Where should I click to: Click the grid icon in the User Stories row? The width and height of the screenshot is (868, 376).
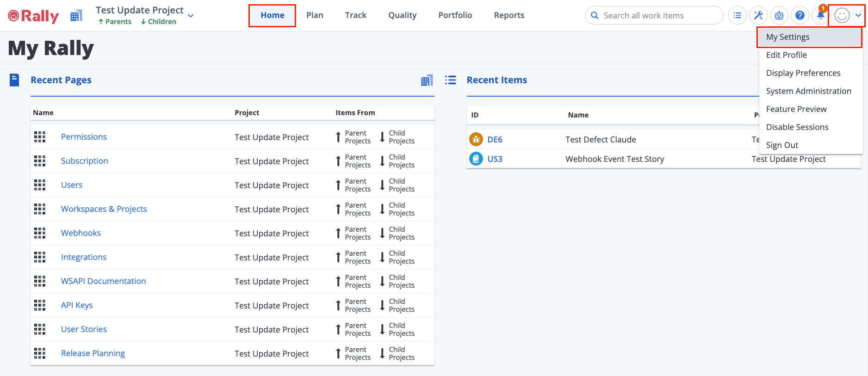(40, 329)
